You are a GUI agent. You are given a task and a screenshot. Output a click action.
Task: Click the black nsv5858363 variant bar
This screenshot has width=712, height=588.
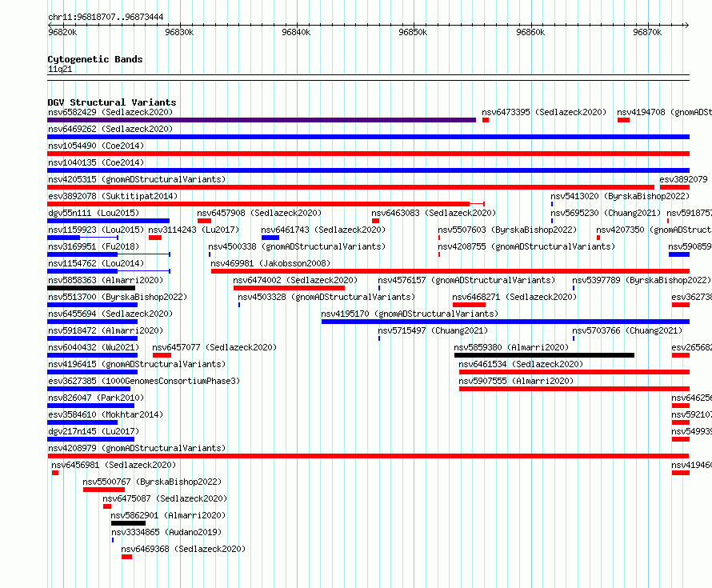(x=91, y=288)
